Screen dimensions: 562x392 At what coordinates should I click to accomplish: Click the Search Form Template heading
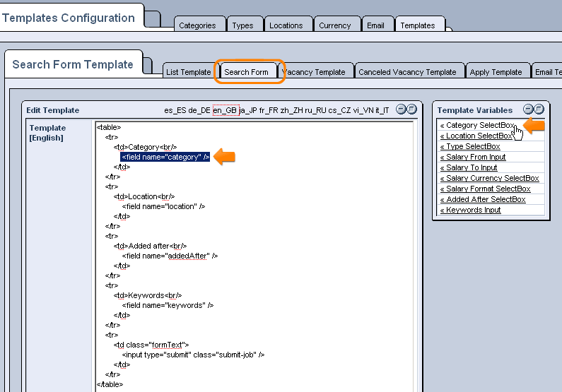[73, 64]
